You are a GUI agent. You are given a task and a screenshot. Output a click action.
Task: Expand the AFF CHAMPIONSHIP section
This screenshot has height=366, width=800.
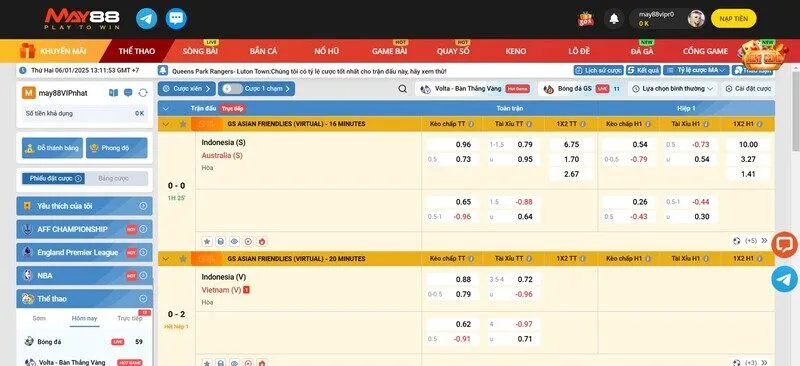(x=84, y=229)
